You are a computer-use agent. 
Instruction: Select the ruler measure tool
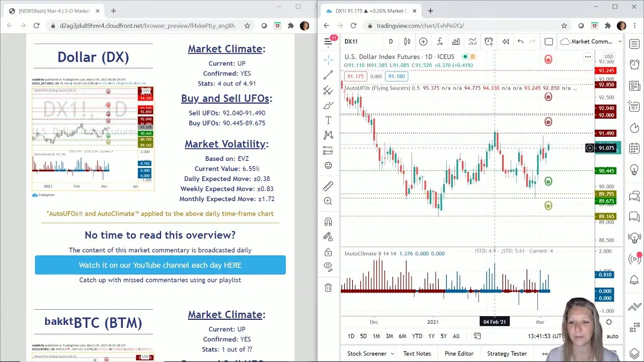click(x=328, y=186)
